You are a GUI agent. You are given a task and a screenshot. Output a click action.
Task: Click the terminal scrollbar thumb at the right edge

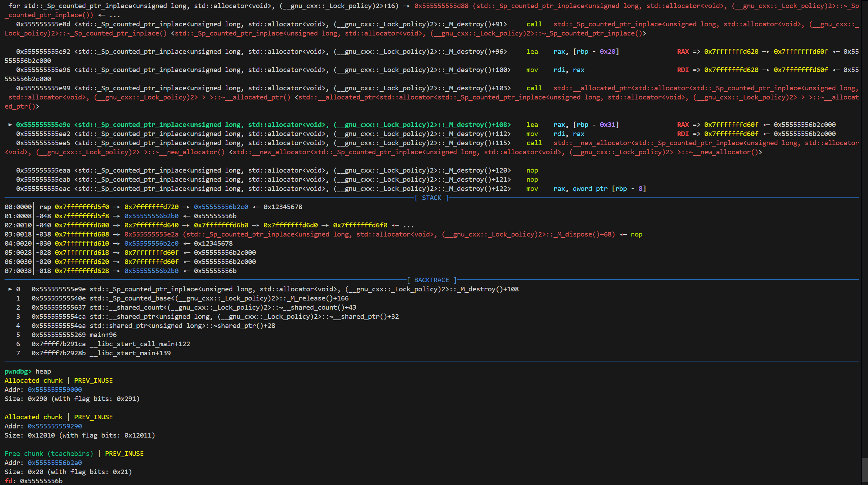864,470
